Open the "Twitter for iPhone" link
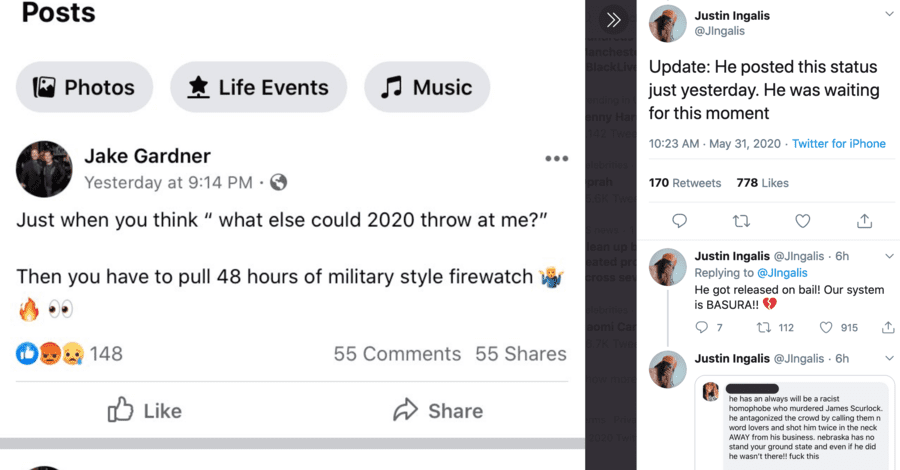 [838, 144]
